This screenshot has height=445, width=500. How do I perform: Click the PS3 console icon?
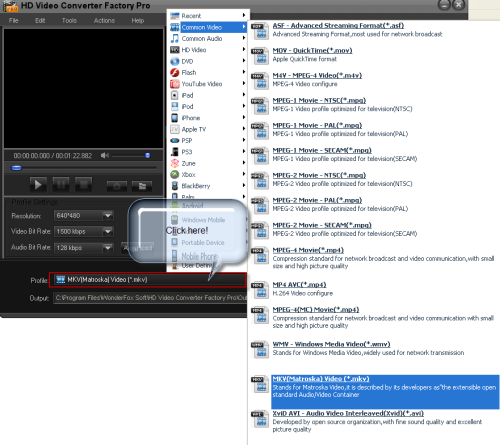pyautogui.click(x=175, y=152)
